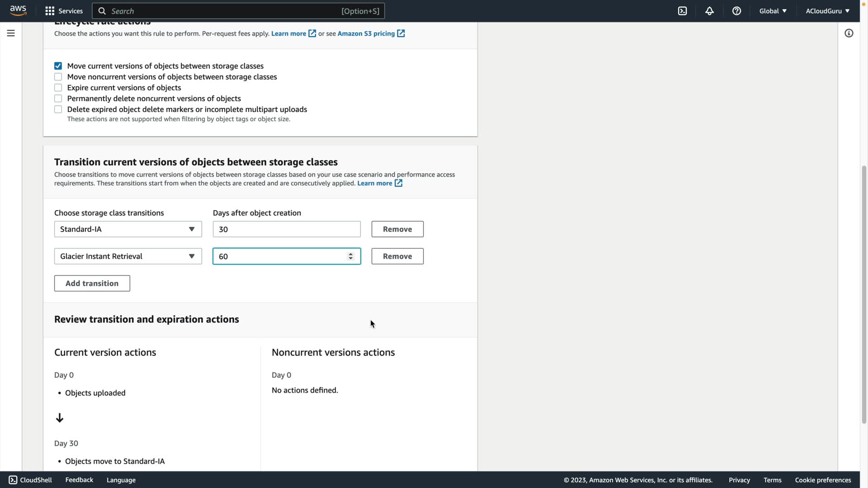The height and width of the screenshot is (488, 868).
Task: Open the Services grid menu
Action: pos(64,11)
